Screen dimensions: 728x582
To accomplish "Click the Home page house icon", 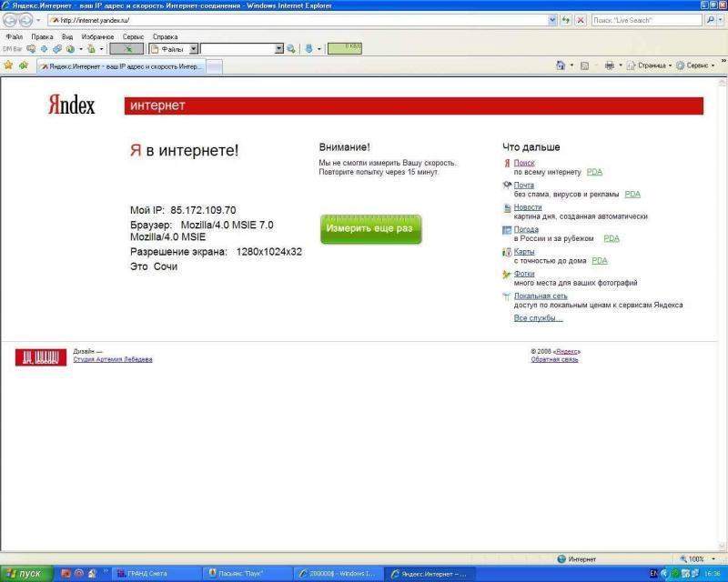I will pos(561,65).
